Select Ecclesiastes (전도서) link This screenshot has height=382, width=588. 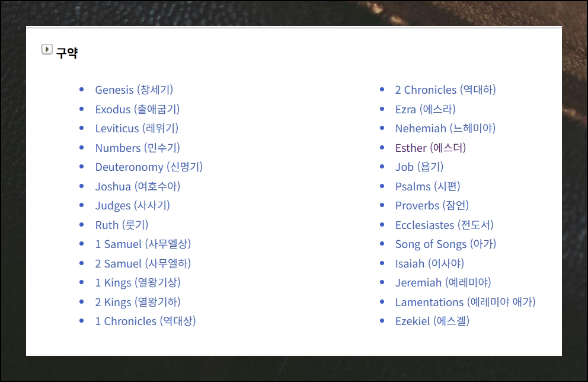coord(445,225)
